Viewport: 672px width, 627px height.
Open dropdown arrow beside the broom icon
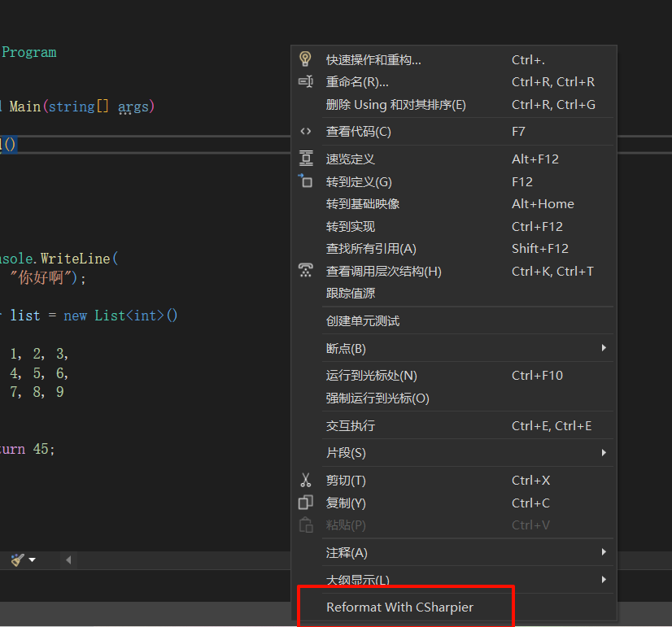click(x=33, y=560)
